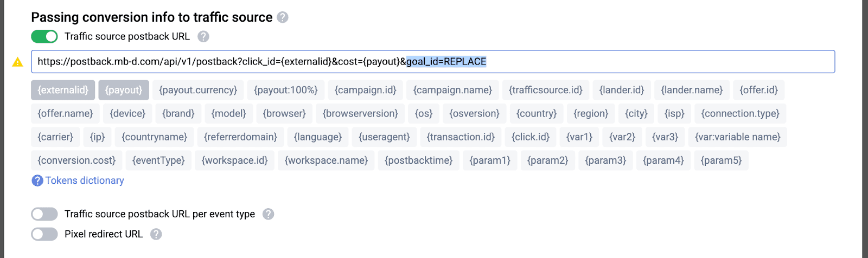Choose the {eventType} token
Viewport: 868px width, 258px height.
[x=158, y=160]
